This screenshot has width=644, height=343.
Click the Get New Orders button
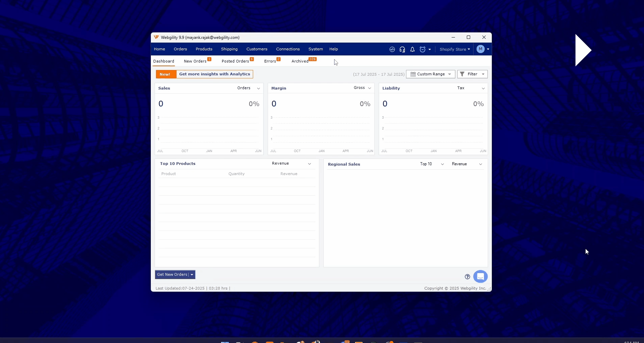click(x=172, y=274)
